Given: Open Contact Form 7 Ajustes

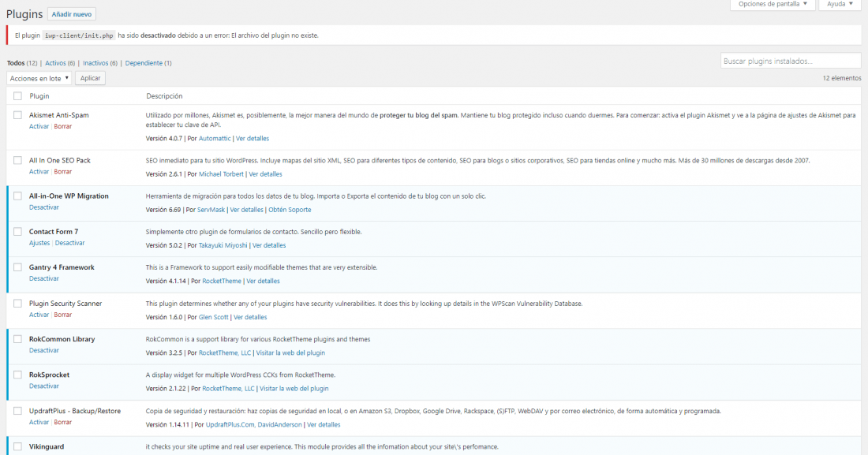Looking at the screenshot, I should pos(39,243).
